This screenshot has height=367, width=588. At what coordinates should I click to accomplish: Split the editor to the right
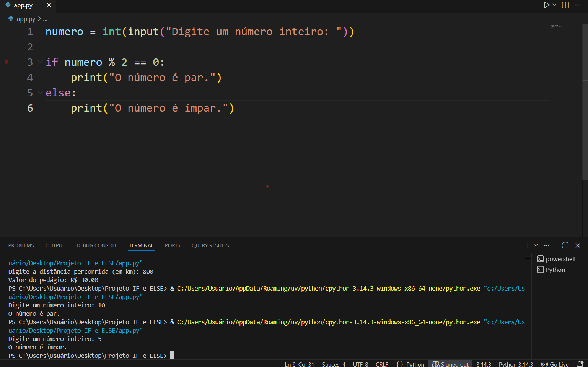(x=565, y=5)
